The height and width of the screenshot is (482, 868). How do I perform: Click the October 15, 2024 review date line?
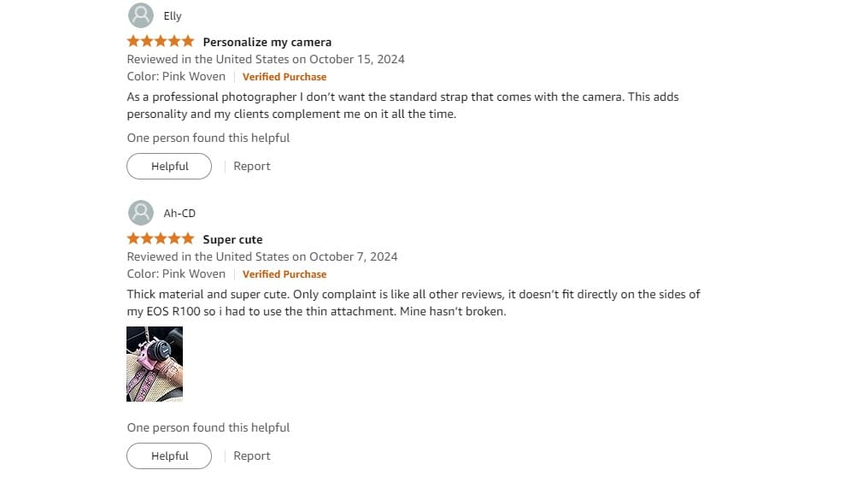(266, 59)
